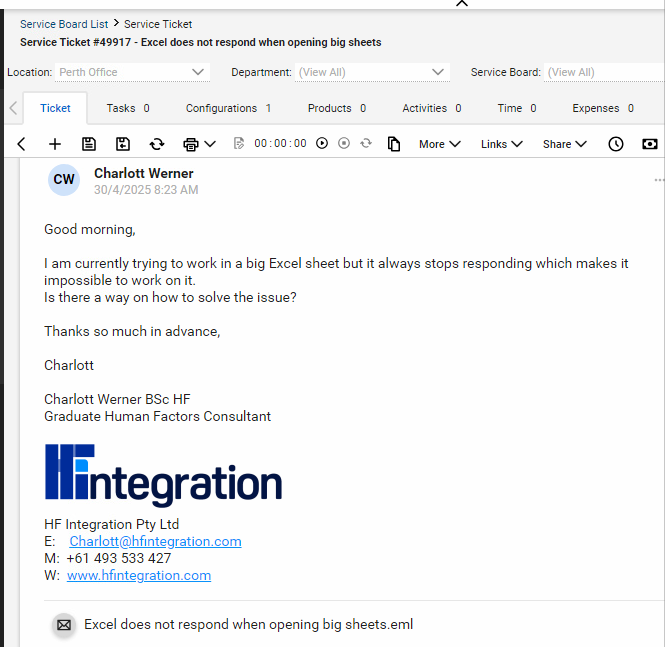Click the copy documents icon
The image size is (665, 647).
[394, 144]
